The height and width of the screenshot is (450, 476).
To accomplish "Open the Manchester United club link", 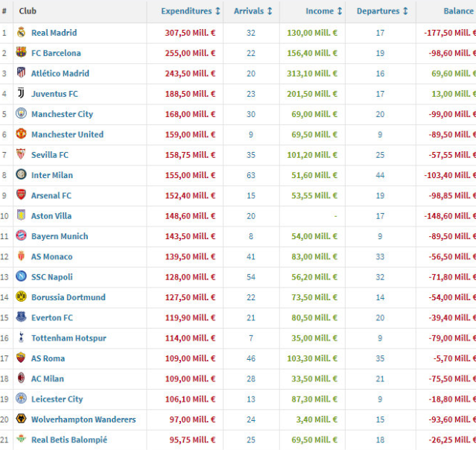I will coord(67,134).
